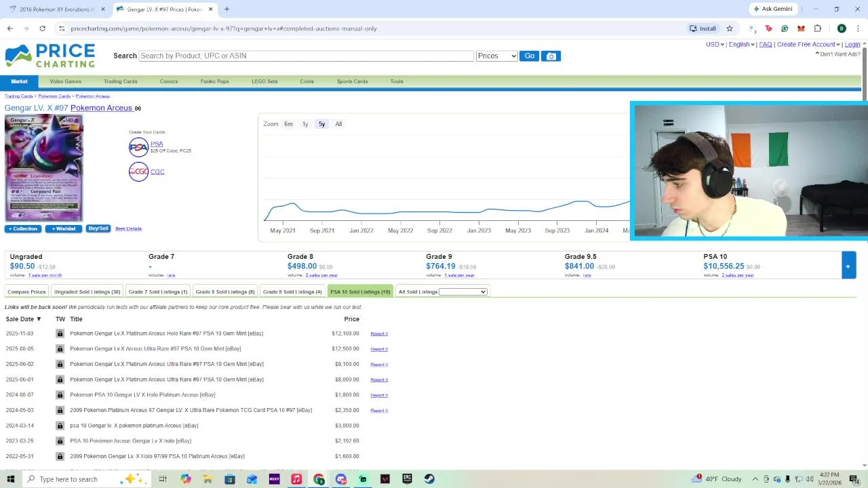Image resolution: width=868 pixels, height=488 pixels.
Task: Click the PriceCharting logo
Action: tap(50, 56)
